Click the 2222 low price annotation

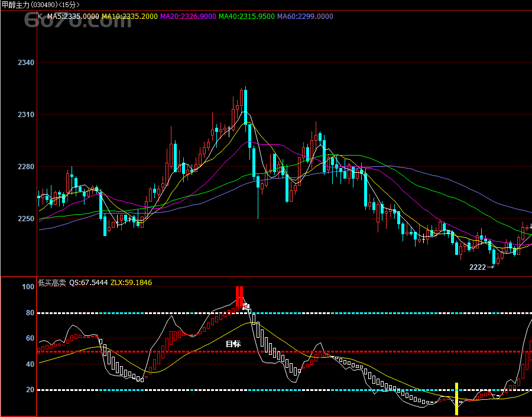[478, 267]
